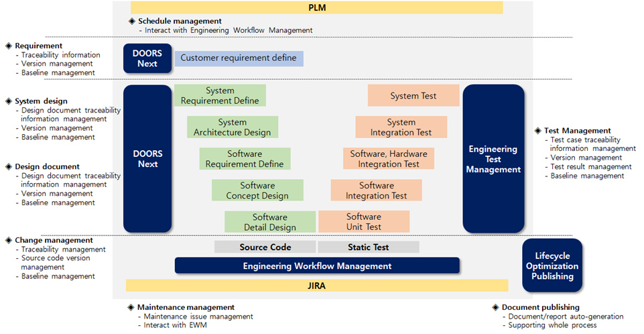This screenshot has width=644, height=334.
Task: Click 'Maintenance issue management' text
Action: tap(198, 317)
